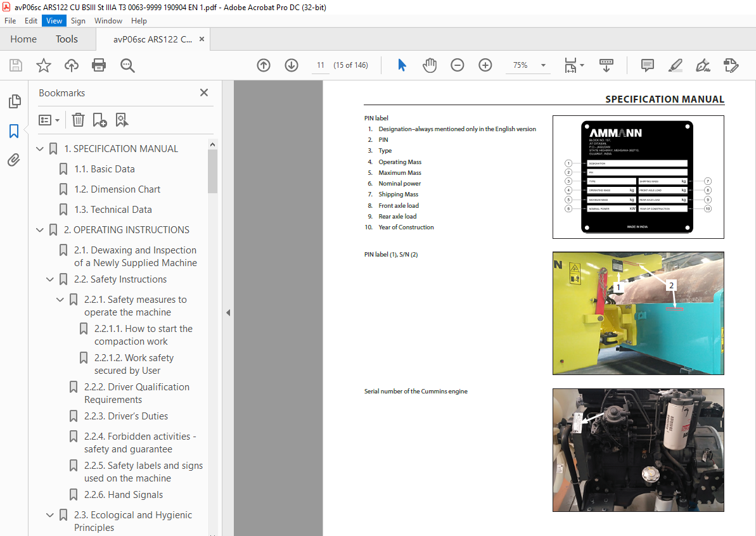Collapse the 1. SPECIFICATION MANUAL bookmark
756x536 pixels.
(40, 148)
